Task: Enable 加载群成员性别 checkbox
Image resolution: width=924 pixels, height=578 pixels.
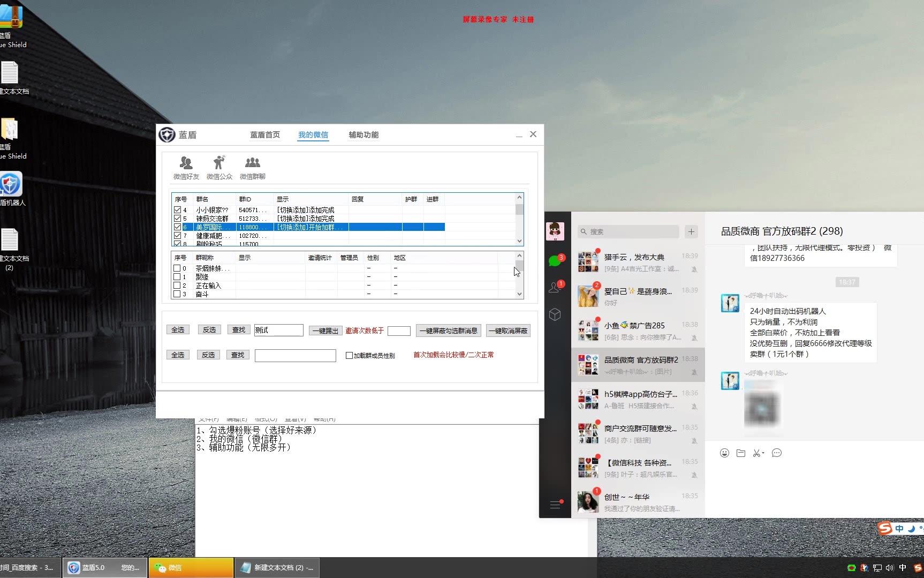Action: [349, 356]
